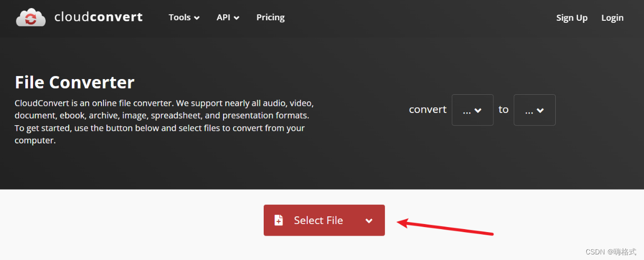644x260 pixels.
Task: Open the target format dropdown after 'to'
Action: point(534,110)
